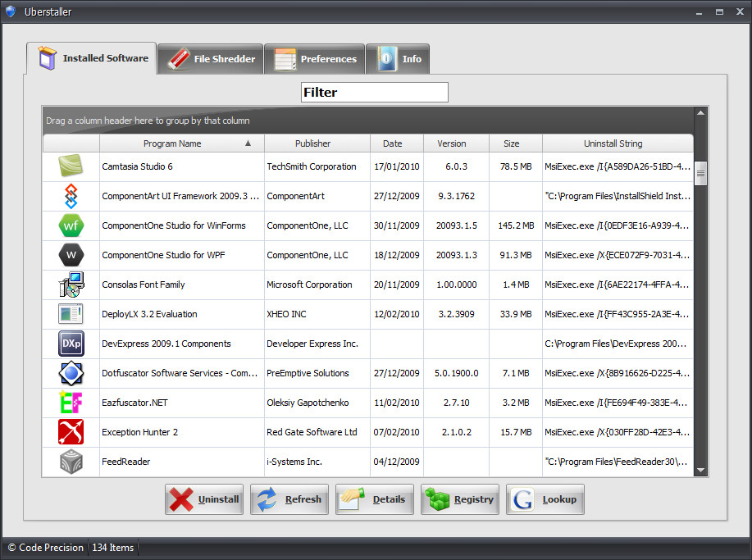The height and width of the screenshot is (560, 752).
Task: Click the 134 Items status bar entry
Action: [x=112, y=548]
